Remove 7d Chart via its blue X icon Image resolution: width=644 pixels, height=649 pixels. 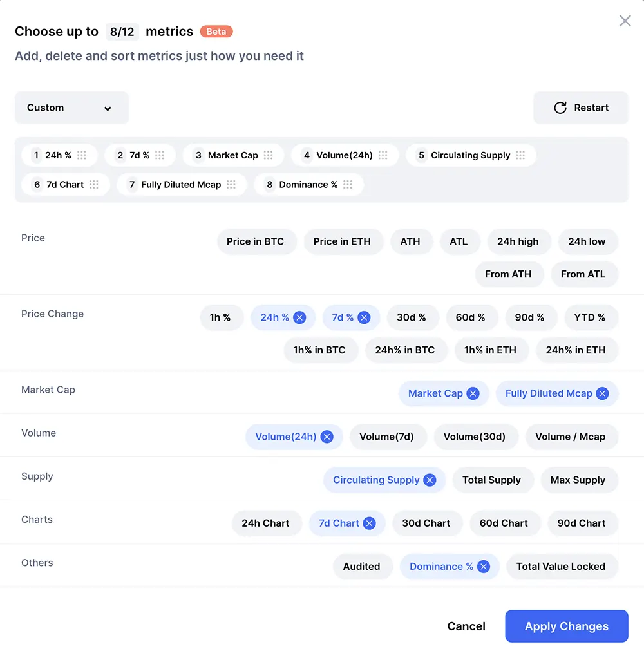tap(369, 523)
